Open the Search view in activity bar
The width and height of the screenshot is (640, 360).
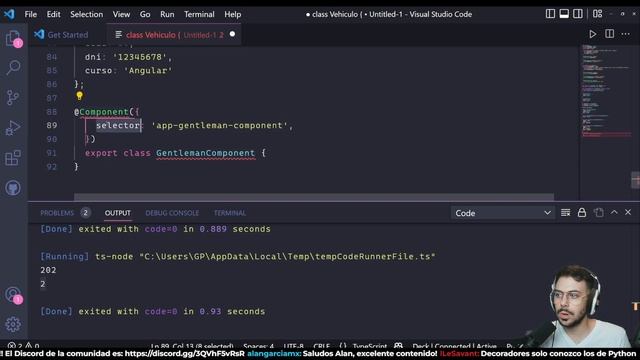pos(13,67)
